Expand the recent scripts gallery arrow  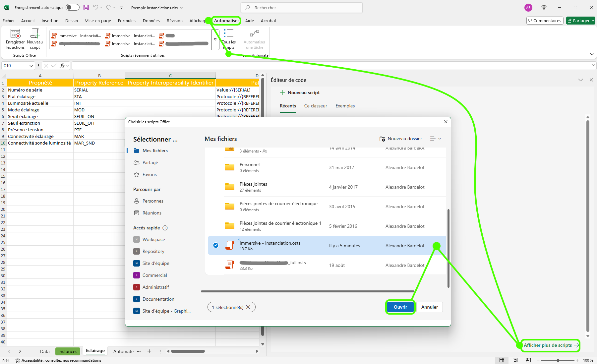(x=215, y=39)
